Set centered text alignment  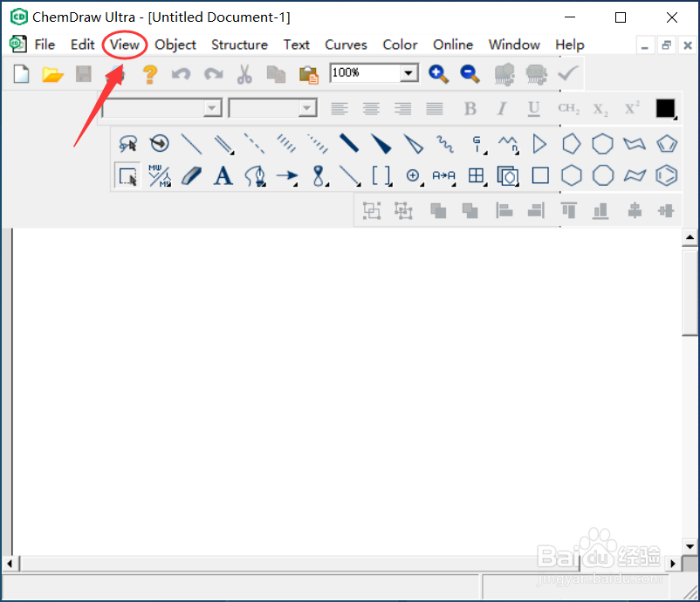[371, 108]
